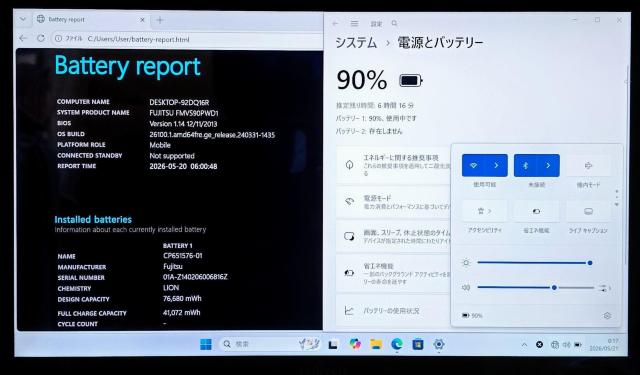640x375 pixels.
Task: Open the Windows Start menu
Action: [x=206, y=344]
